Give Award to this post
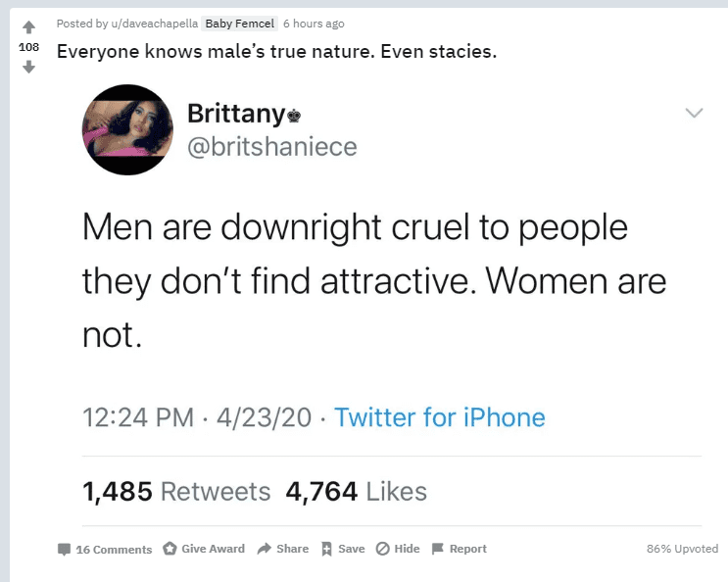728x582 pixels. 204,549
